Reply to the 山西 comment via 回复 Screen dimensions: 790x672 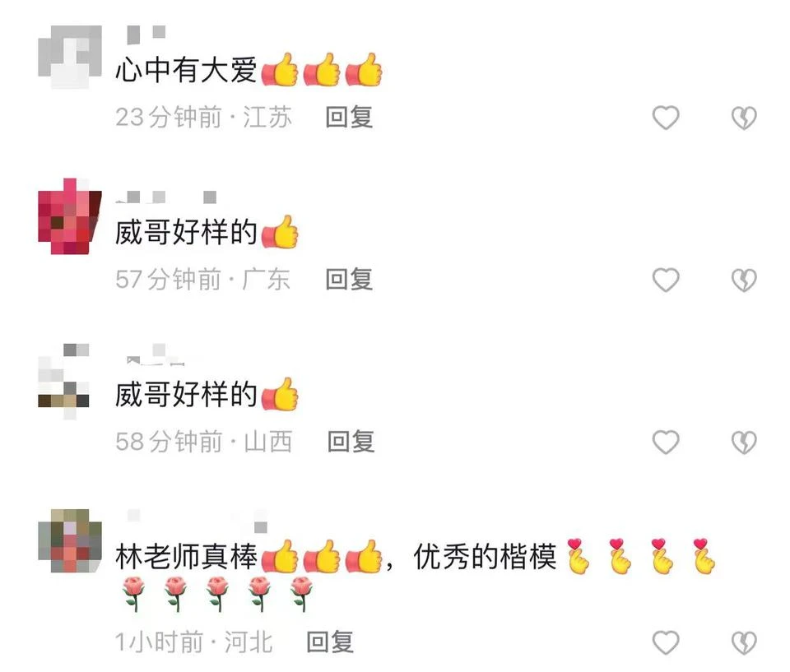tap(351, 442)
